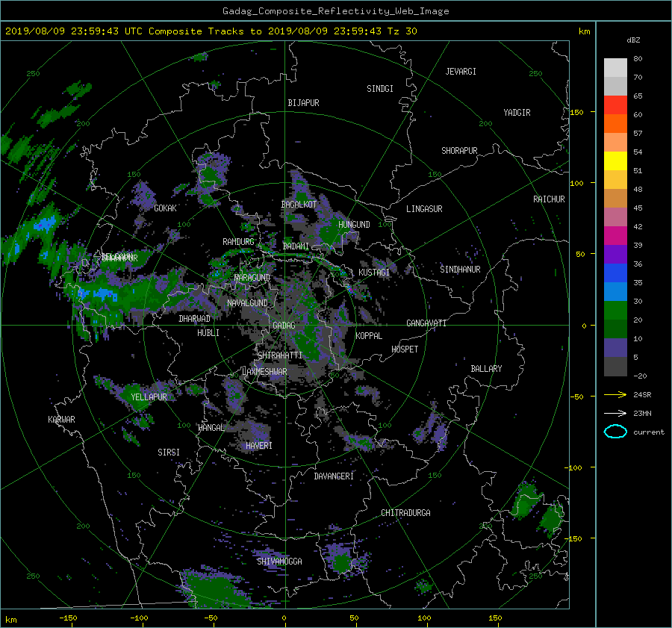Click the YELLAPUR label

[x=149, y=397]
